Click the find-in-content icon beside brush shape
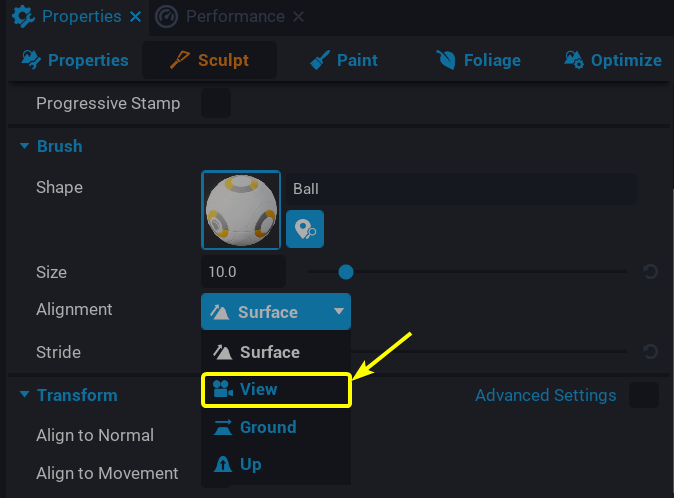 pos(305,230)
